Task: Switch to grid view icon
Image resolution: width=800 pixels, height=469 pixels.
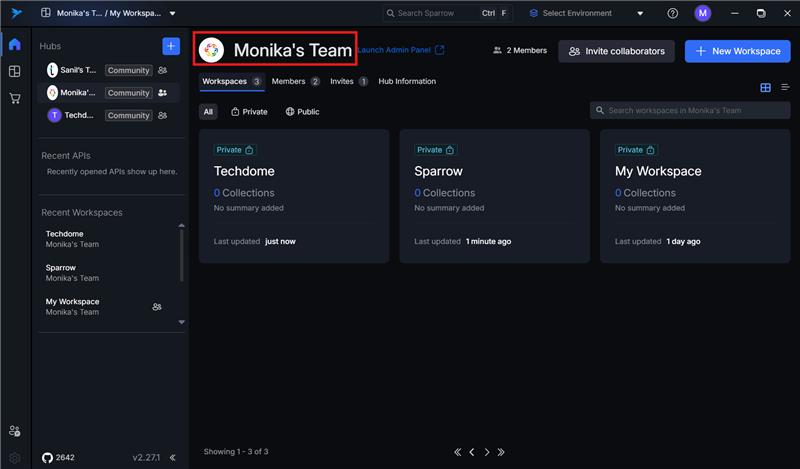Action: click(x=765, y=88)
